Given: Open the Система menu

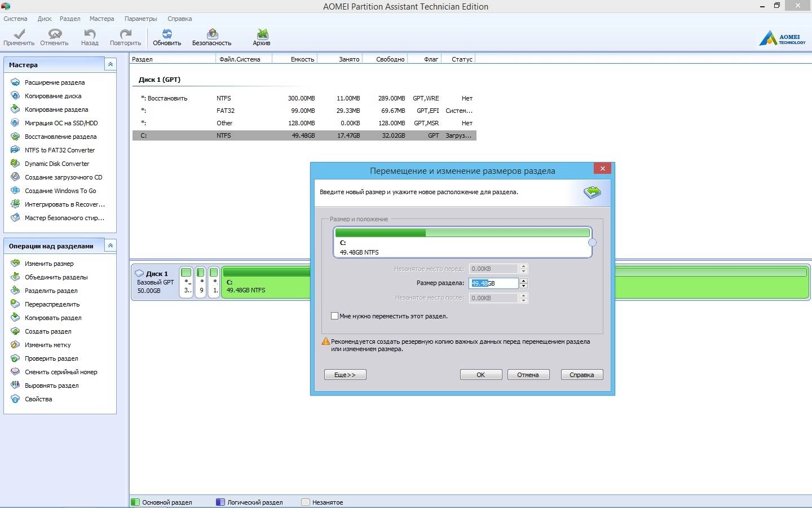Looking at the screenshot, I should 15,19.
